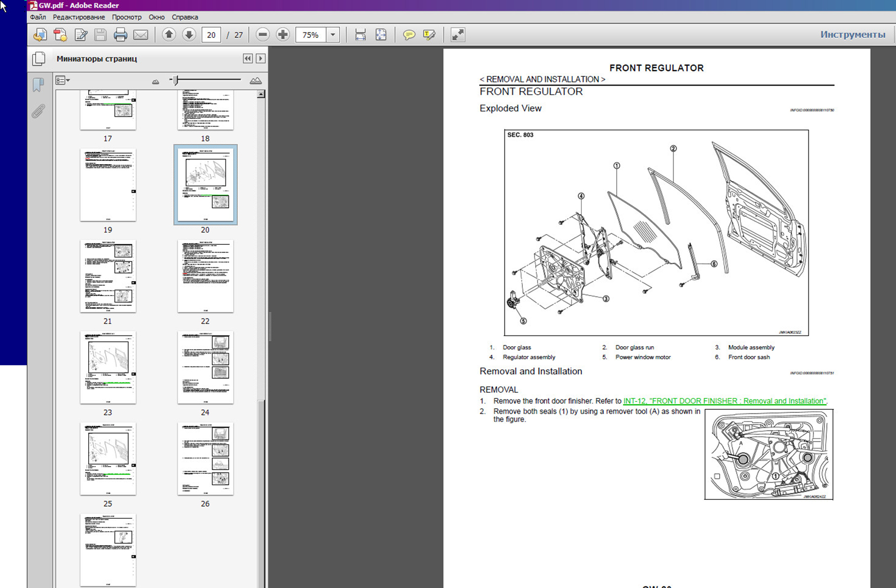Viewport: 896px width, 588px height.
Task: Collapse the page thumbnails panel
Action: click(248, 58)
